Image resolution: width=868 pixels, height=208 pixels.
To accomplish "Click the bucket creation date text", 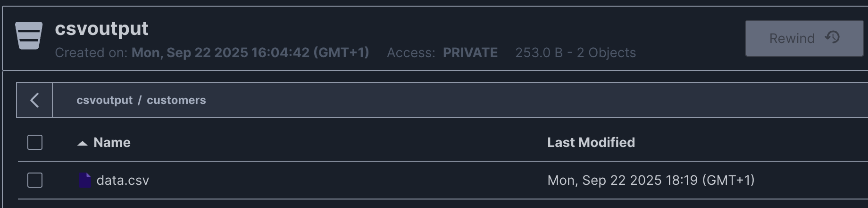I will pyautogui.click(x=250, y=52).
